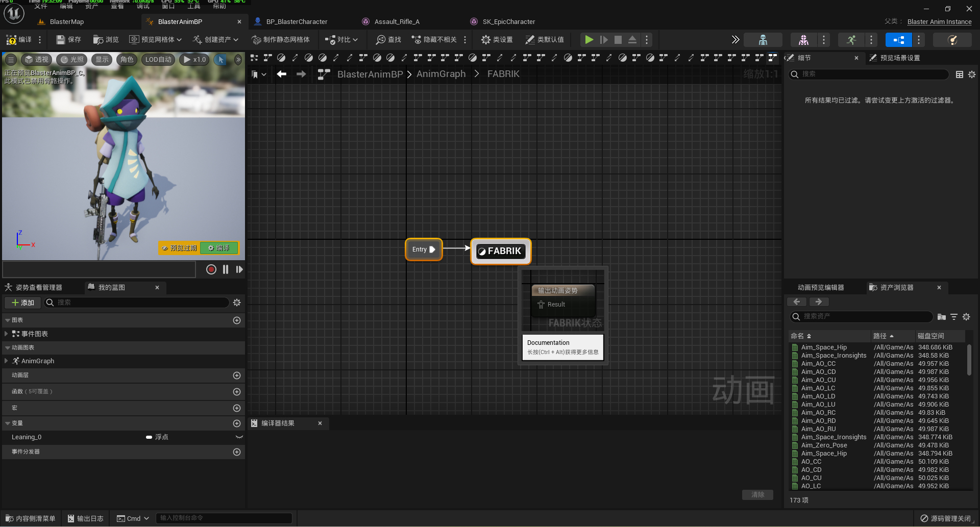Select the blueprint mode icon

[x=899, y=40]
